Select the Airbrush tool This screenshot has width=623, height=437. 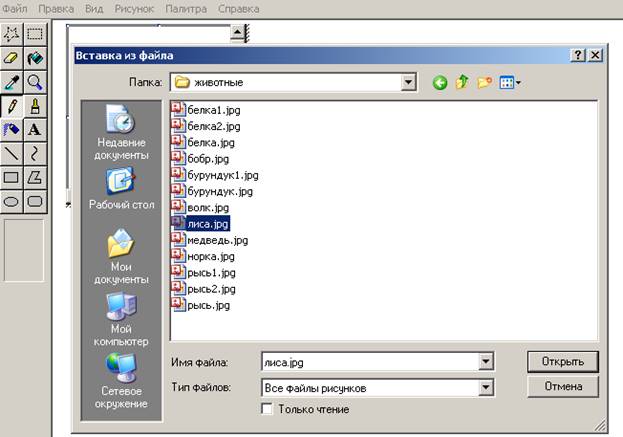pyautogui.click(x=12, y=129)
